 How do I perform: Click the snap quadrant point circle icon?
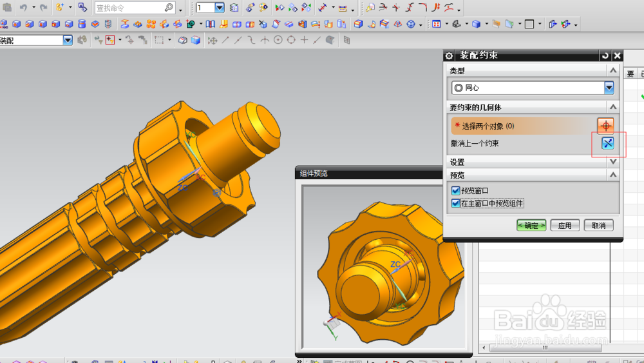click(x=291, y=40)
